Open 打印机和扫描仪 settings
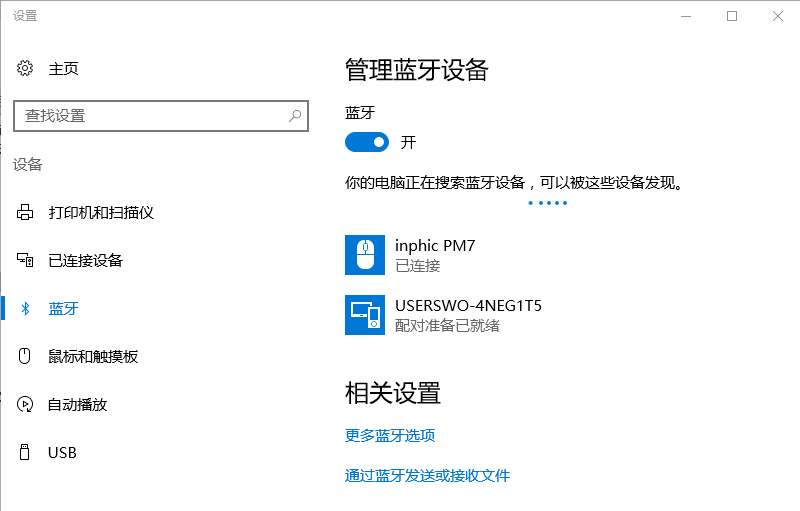This screenshot has width=800, height=511. click(x=101, y=213)
